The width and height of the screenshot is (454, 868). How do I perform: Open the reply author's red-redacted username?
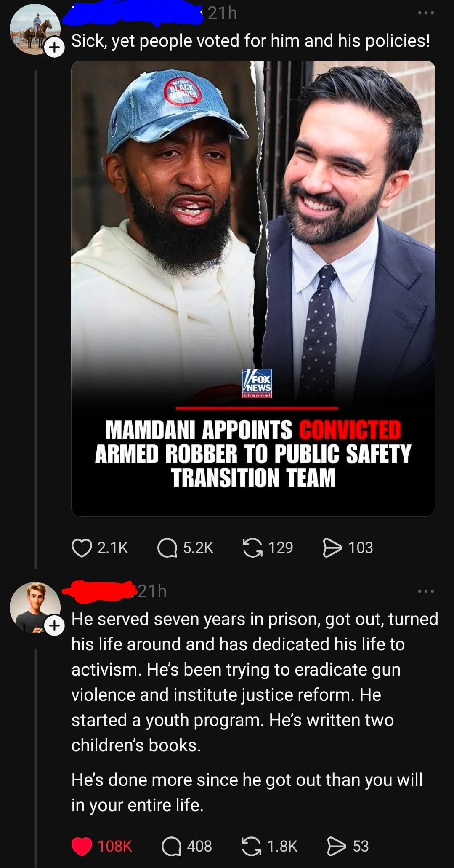point(100,591)
